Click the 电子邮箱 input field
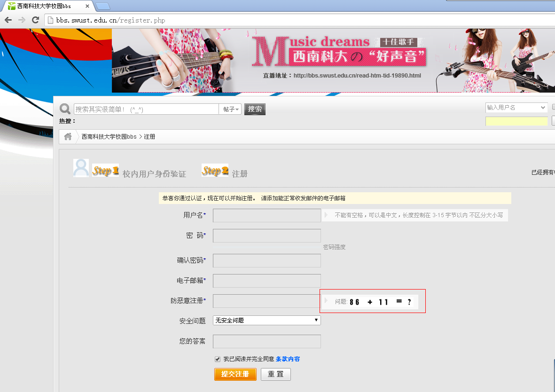The image size is (555, 392). point(267,281)
